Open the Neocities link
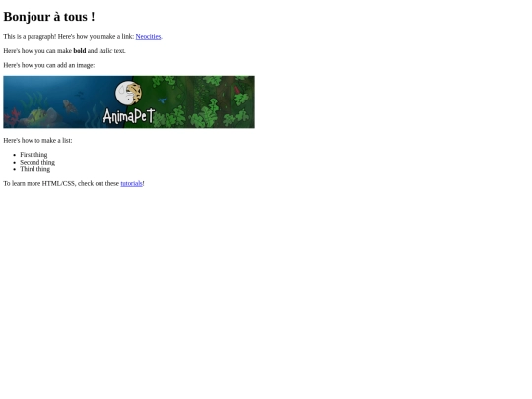Viewport: 532px width, 399px height. tap(148, 37)
